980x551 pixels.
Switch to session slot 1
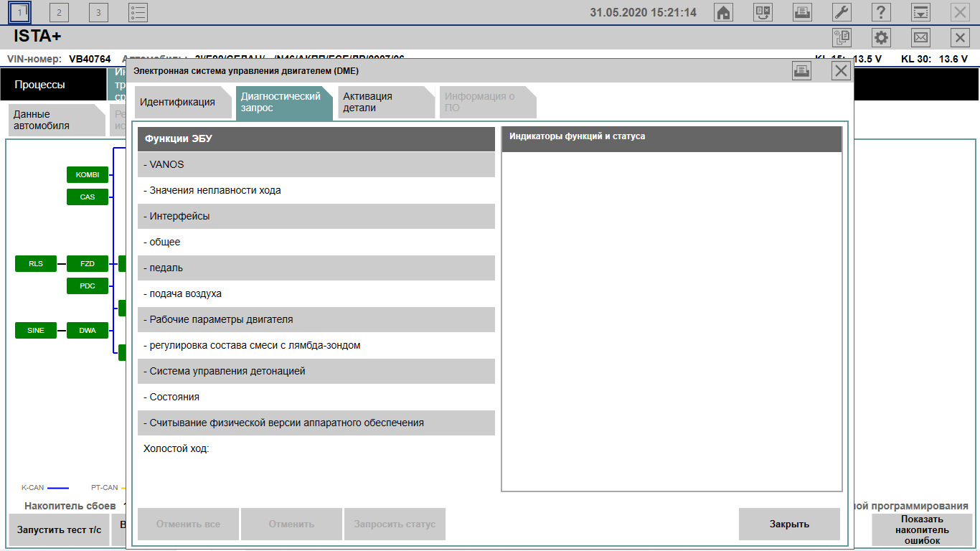19,12
